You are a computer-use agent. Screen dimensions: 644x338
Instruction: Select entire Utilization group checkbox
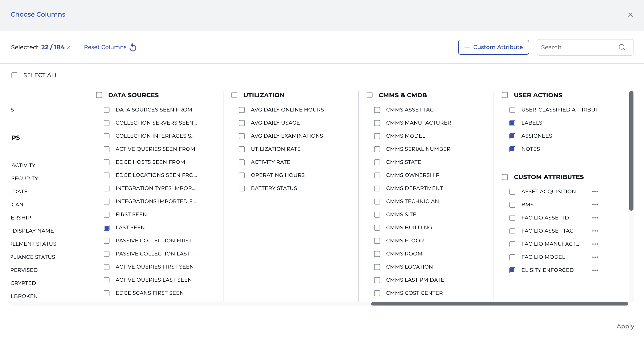pos(234,95)
